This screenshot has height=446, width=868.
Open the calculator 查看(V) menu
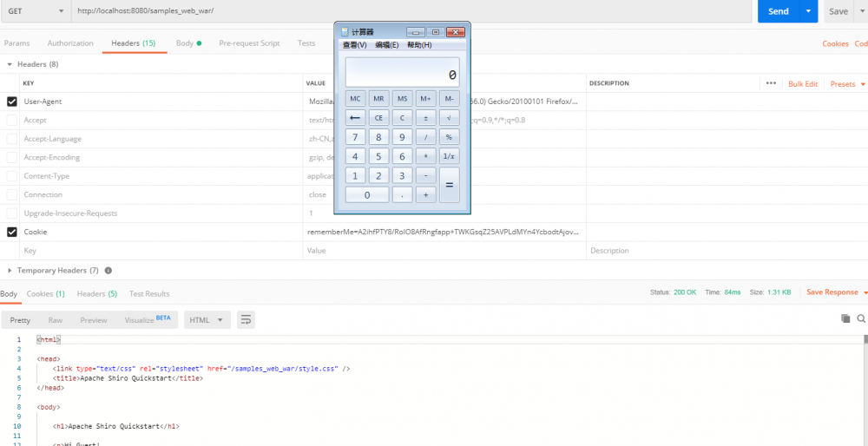pyautogui.click(x=354, y=45)
